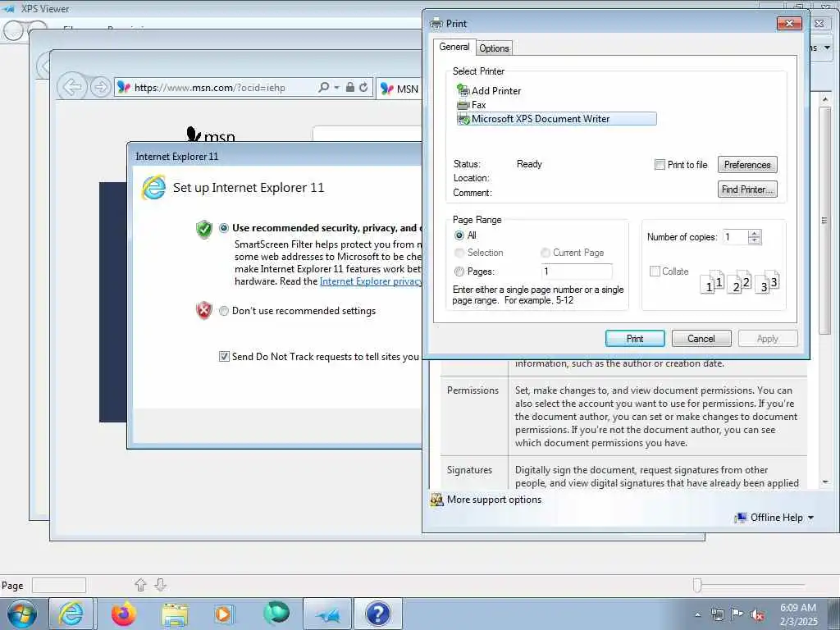Viewport: 840px width, 630px height.
Task: Open the Windows Start menu
Action: point(21,614)
